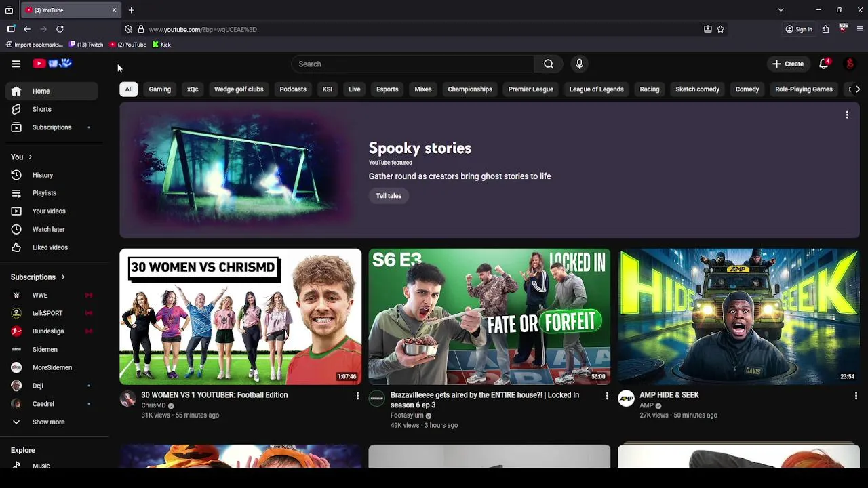This screenshot has height=488, width=868.
Task: Open Footasylum channel name link
Action: coord(407,415)
